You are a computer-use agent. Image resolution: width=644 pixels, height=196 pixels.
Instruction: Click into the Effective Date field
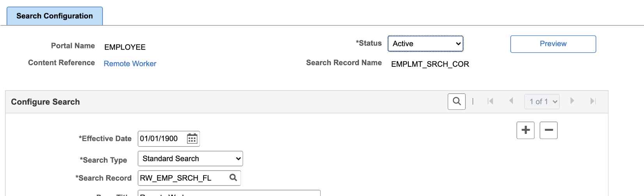[161, 139]
